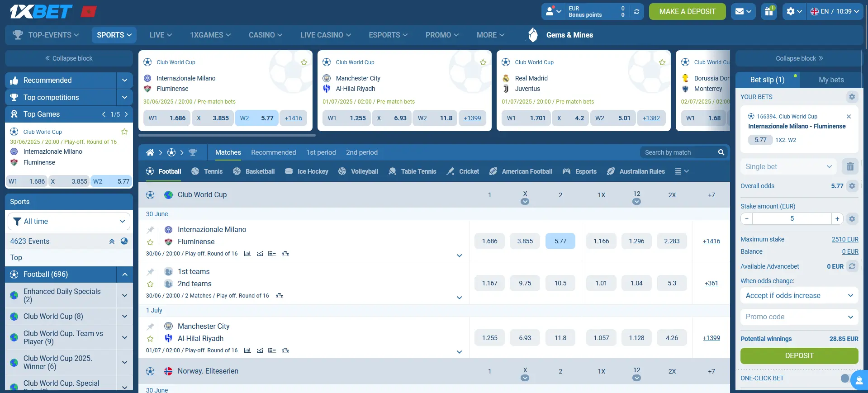Image resolution: width=868 pixels, height=393 pixels.
Task: Open the SPORTS menu
Action: [114, 35]
